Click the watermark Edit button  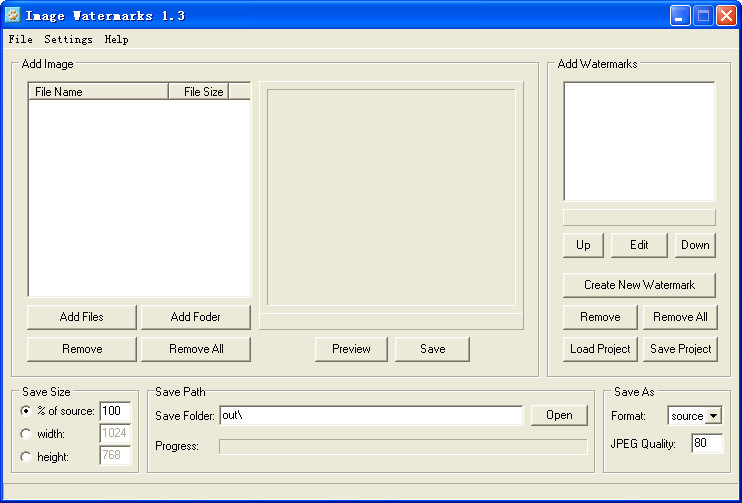(639, 245)
